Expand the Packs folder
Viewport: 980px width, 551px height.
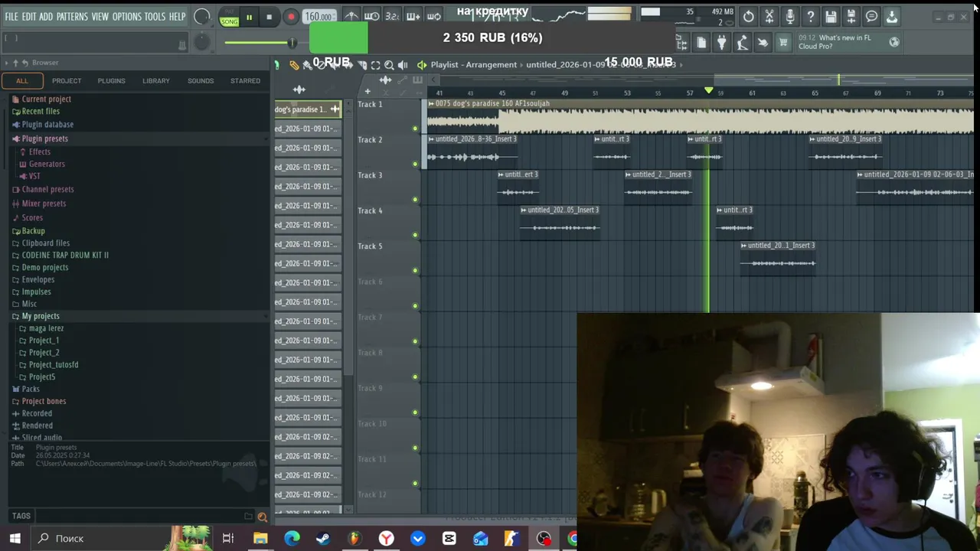tap(31, 389)
